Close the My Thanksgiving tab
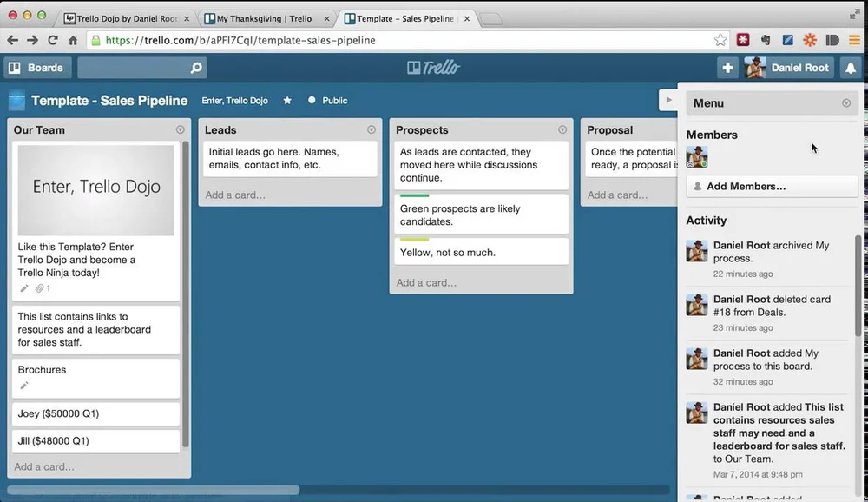Screen dimensions: 868x502 pyautogui.click(x=326, y=18)
